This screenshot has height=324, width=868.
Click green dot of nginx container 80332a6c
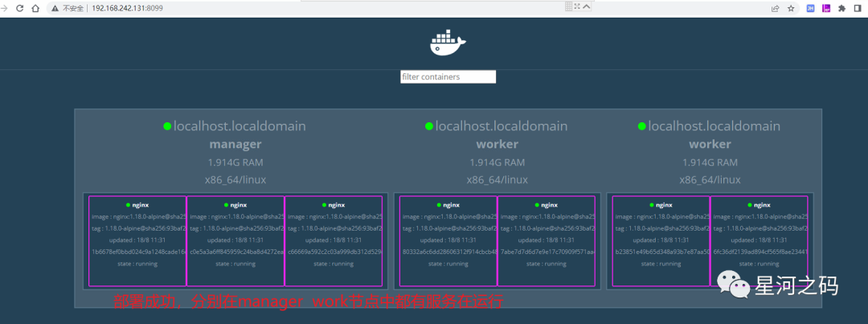click(x=439, y=205)
